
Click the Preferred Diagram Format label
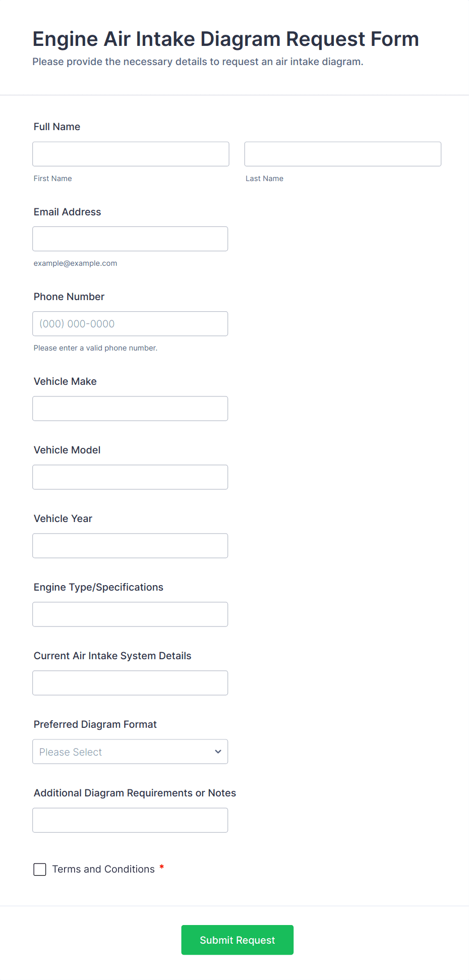coord(95,724)
